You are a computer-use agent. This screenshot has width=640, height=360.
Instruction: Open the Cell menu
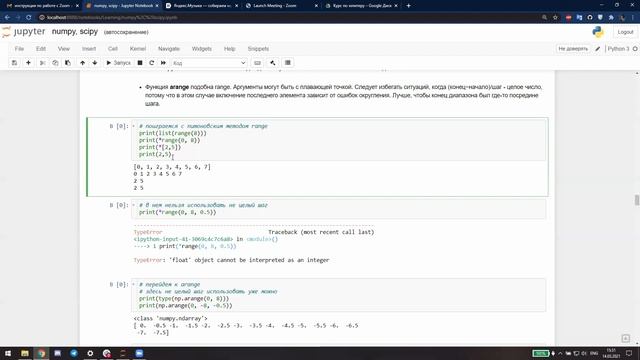point(113,49)
